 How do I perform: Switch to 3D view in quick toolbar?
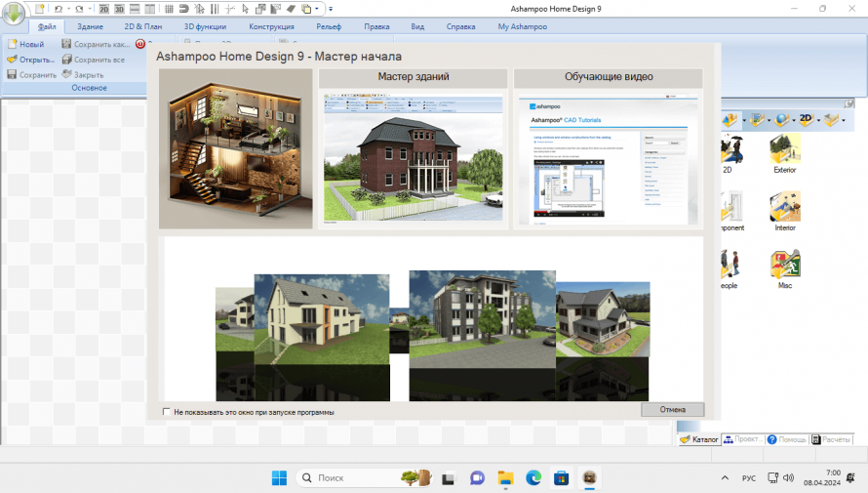(x=119, y=9)
